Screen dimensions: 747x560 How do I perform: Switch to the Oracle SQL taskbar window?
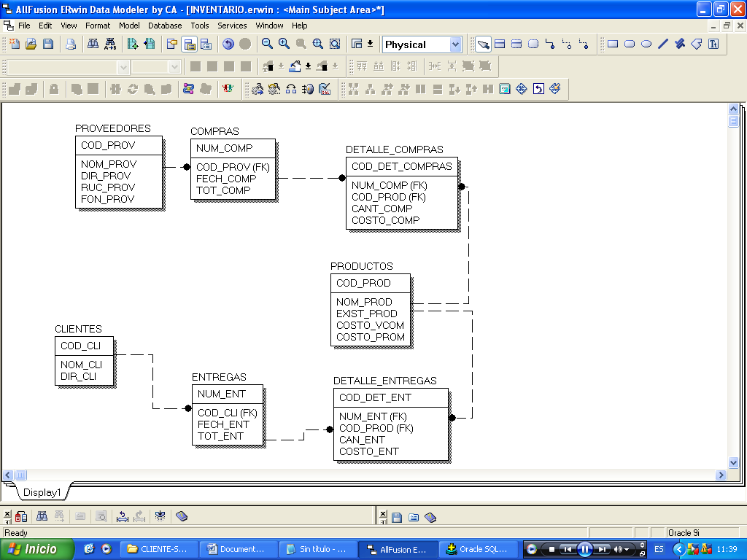point(478,548)
